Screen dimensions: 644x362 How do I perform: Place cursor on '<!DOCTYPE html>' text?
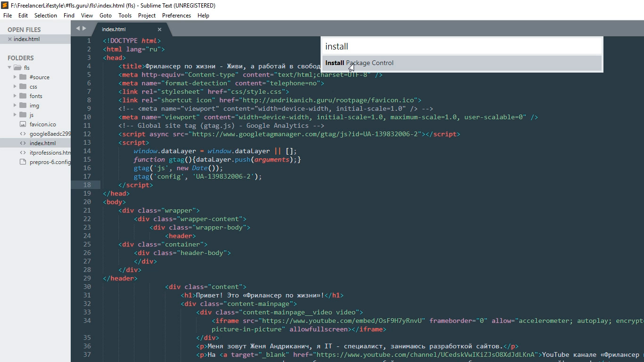click(132, 41)
